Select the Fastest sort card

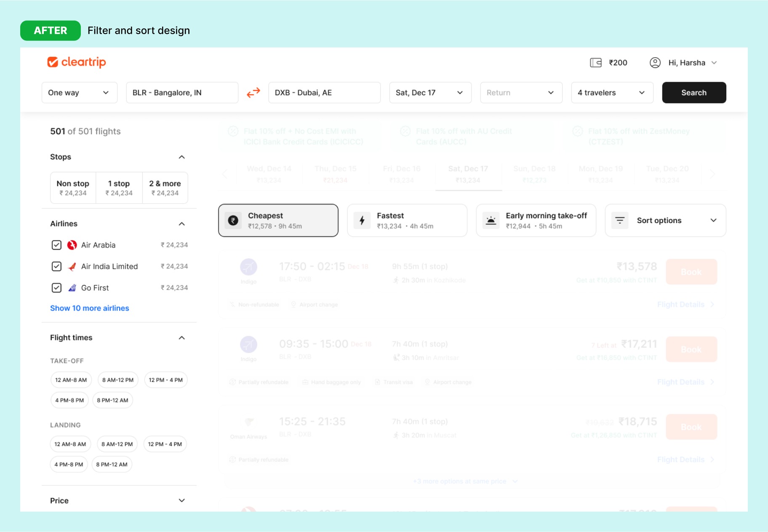pos(407,221)
